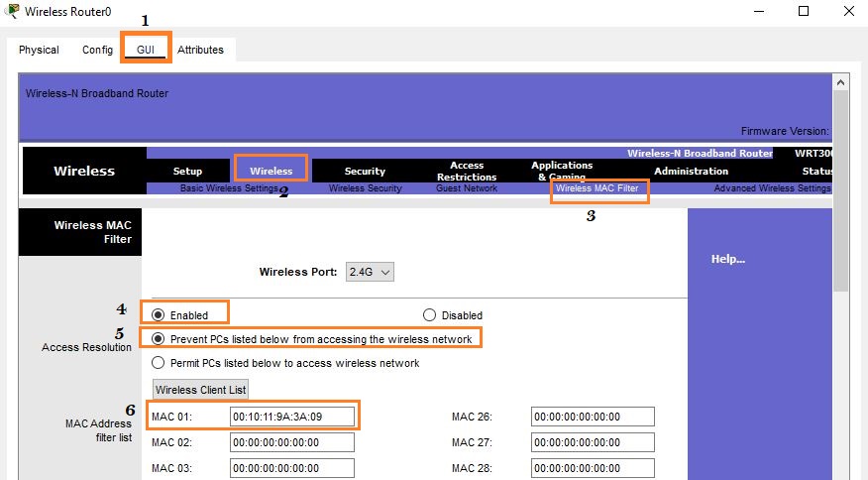The width and height of the screenshot is (868, 480).
Task: Switch to the Physical tab
Action: (x=39, y=50)
